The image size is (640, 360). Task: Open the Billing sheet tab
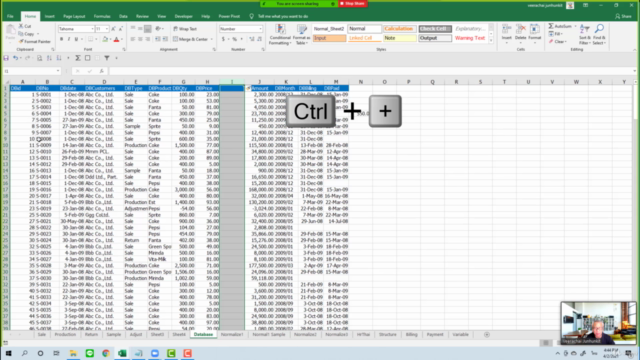[411, 334]
